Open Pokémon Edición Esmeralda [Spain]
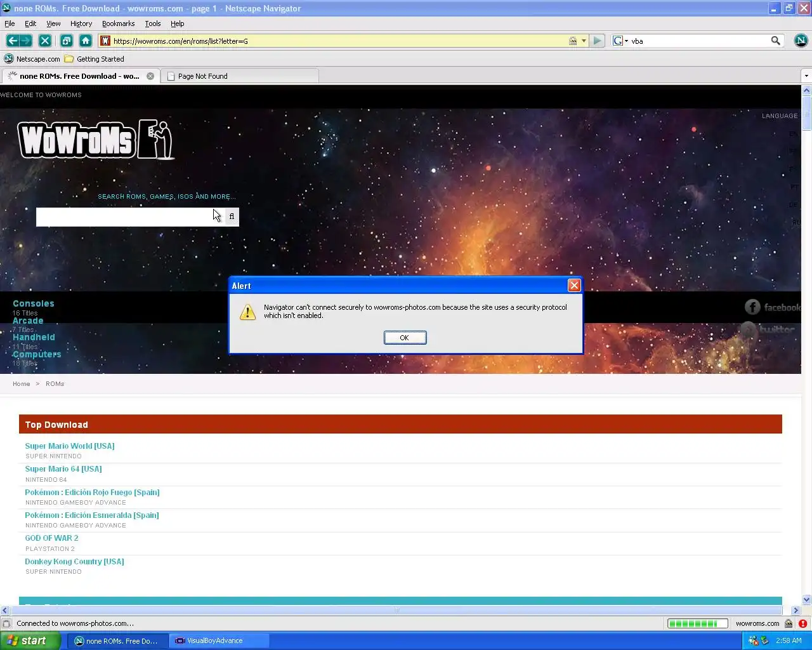Viewport: 812px width, 650px height. (x=92, y=515)
